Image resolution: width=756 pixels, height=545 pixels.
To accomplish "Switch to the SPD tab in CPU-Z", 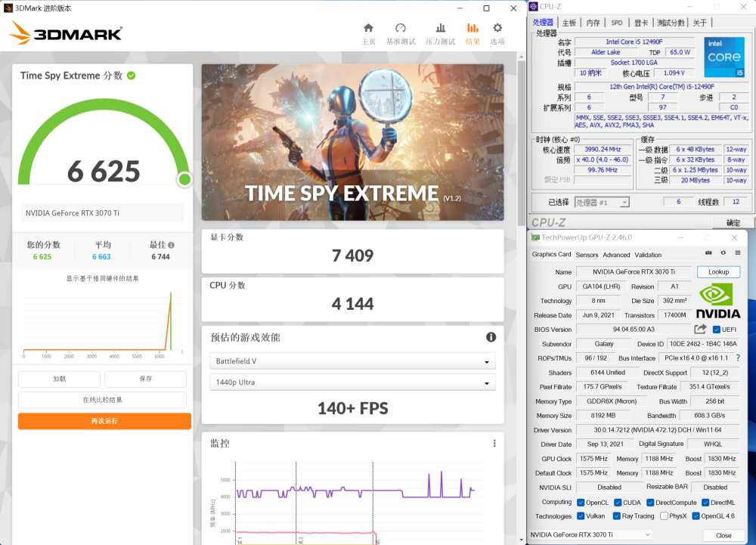I will click(617, 23).
